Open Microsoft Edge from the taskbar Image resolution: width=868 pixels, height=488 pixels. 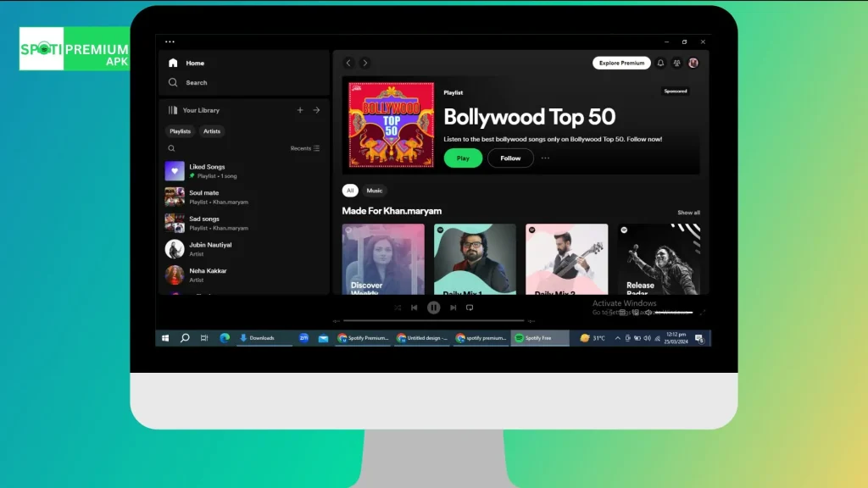click(224, 338)
